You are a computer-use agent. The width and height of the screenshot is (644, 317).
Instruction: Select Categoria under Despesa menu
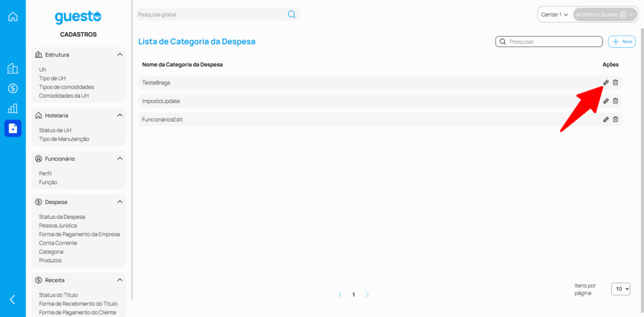(x=51, y=252)
